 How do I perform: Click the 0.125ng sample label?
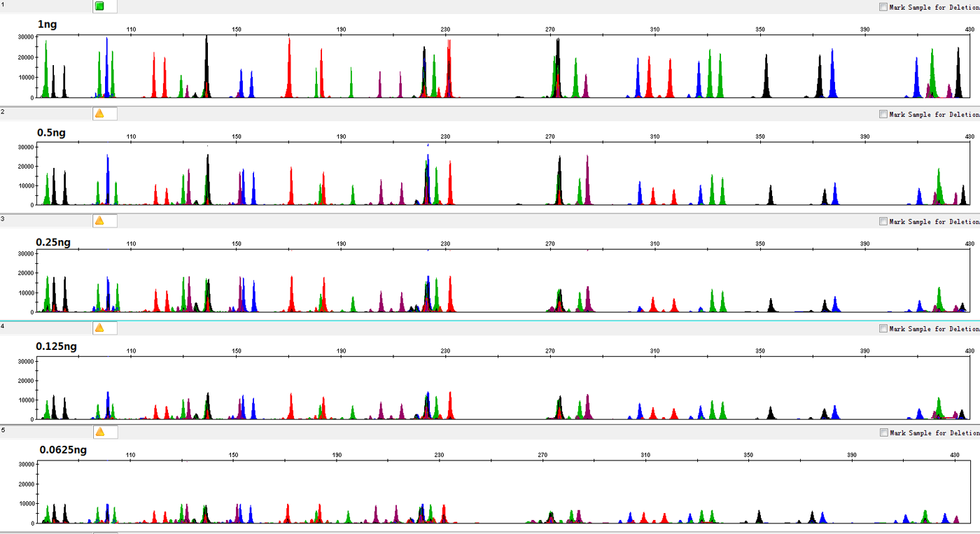[x=56, y=346]
